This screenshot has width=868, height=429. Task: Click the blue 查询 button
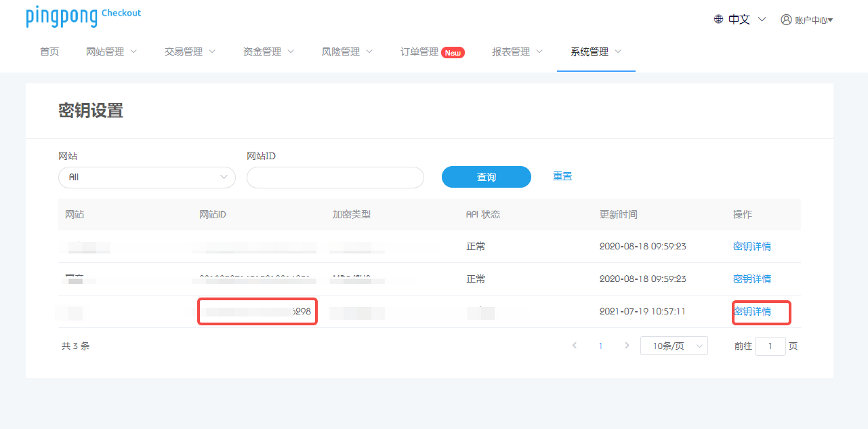pyautogui.click(x=486, y=177)
